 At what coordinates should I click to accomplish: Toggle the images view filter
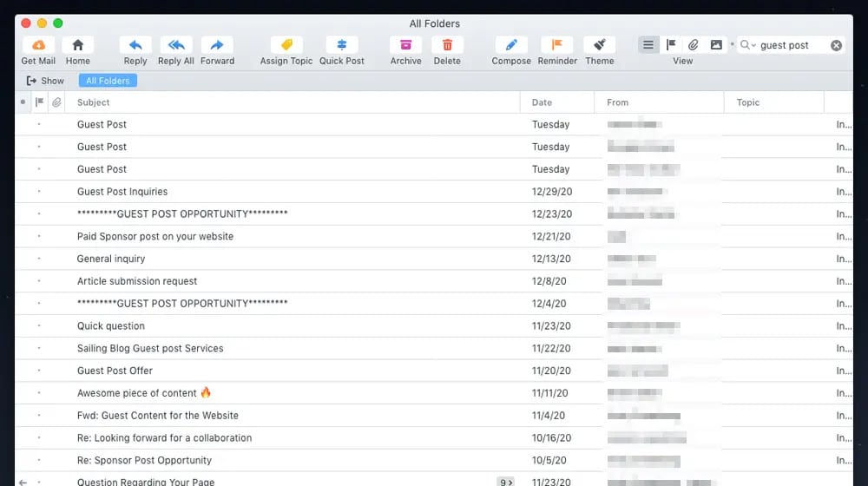point(716,45)
